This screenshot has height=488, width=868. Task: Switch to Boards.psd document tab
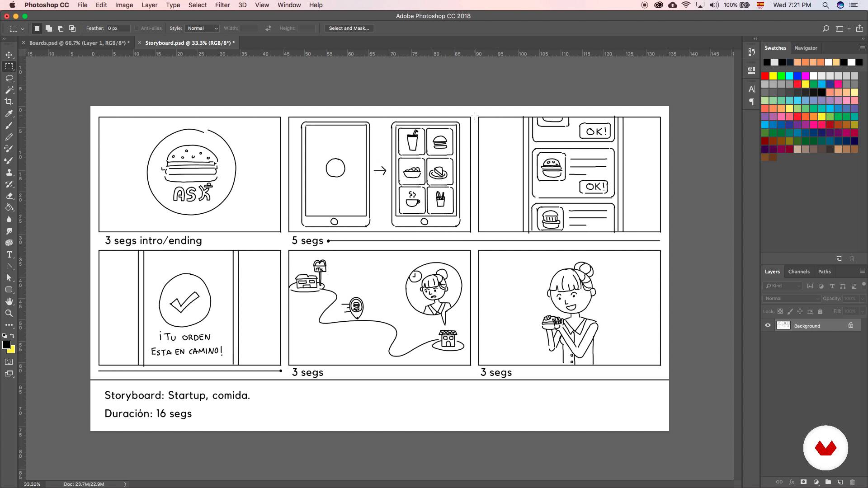[x=79, y=43]
